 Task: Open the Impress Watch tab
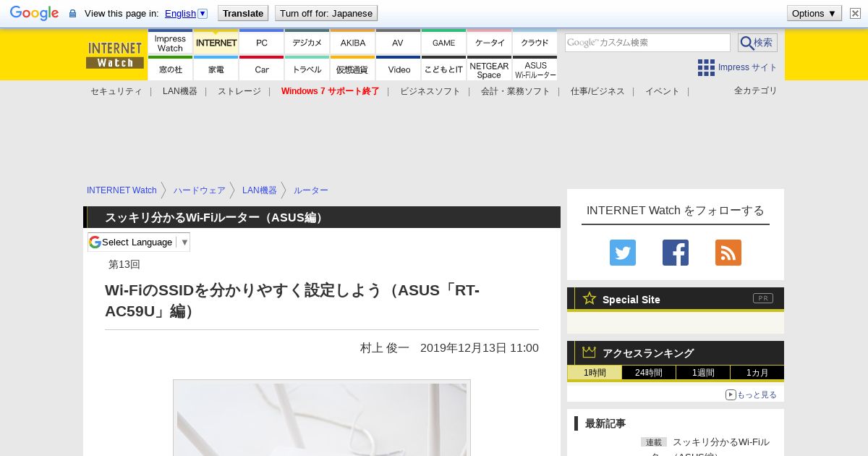(170, 42)
